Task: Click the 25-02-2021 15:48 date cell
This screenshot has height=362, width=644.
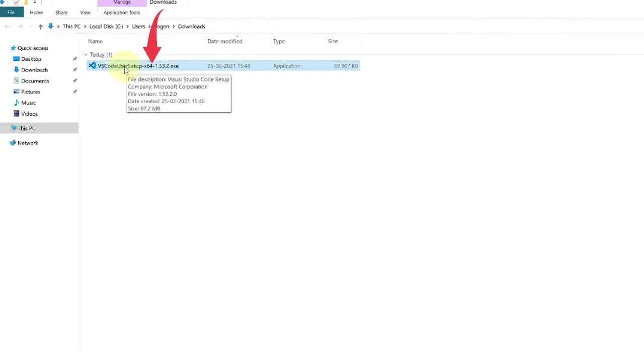Action: tap(229, 66)
